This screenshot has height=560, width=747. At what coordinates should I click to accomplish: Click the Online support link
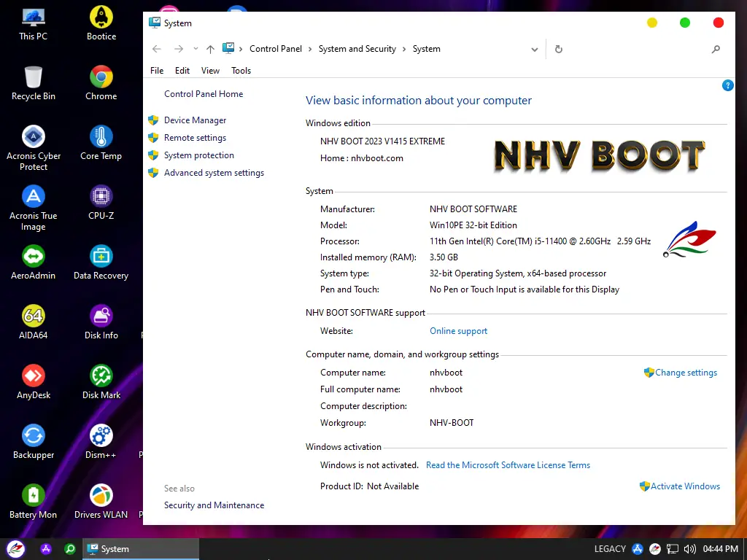(x=458, y=331)
